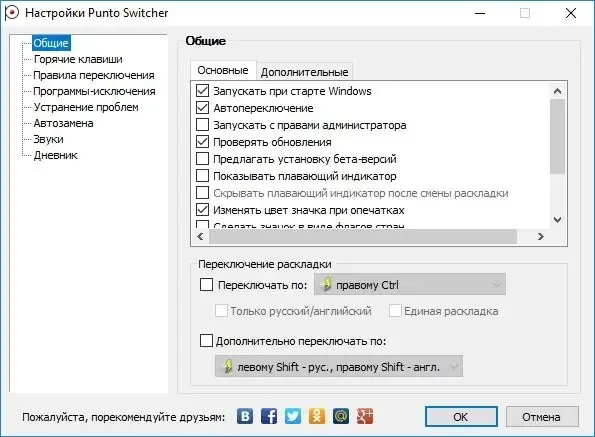595x437 pixels.
Task: Check 'Только русский/английский' option
Action: click(x=221, y=311)
